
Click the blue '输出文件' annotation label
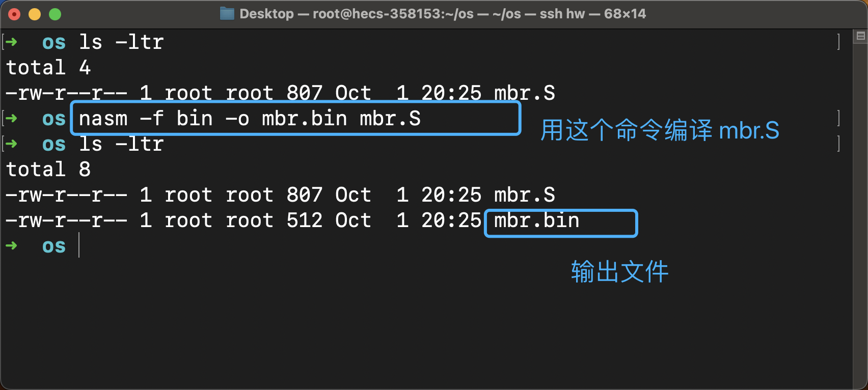(x=619, y=271)
